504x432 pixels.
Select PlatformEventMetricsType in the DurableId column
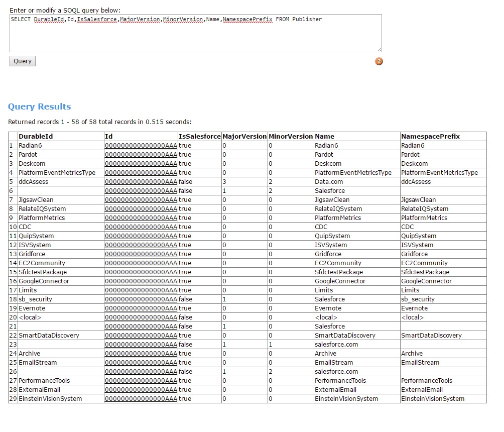pos(57,172)
